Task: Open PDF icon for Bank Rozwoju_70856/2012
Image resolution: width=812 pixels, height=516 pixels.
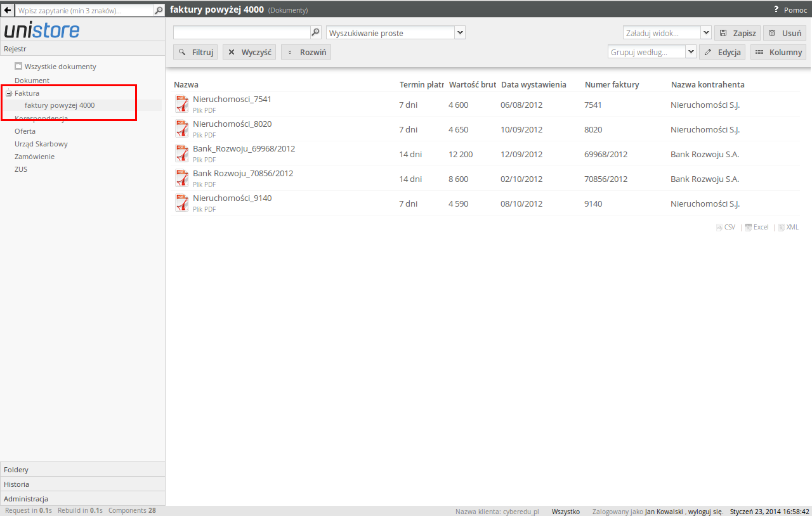Action: 182,178
